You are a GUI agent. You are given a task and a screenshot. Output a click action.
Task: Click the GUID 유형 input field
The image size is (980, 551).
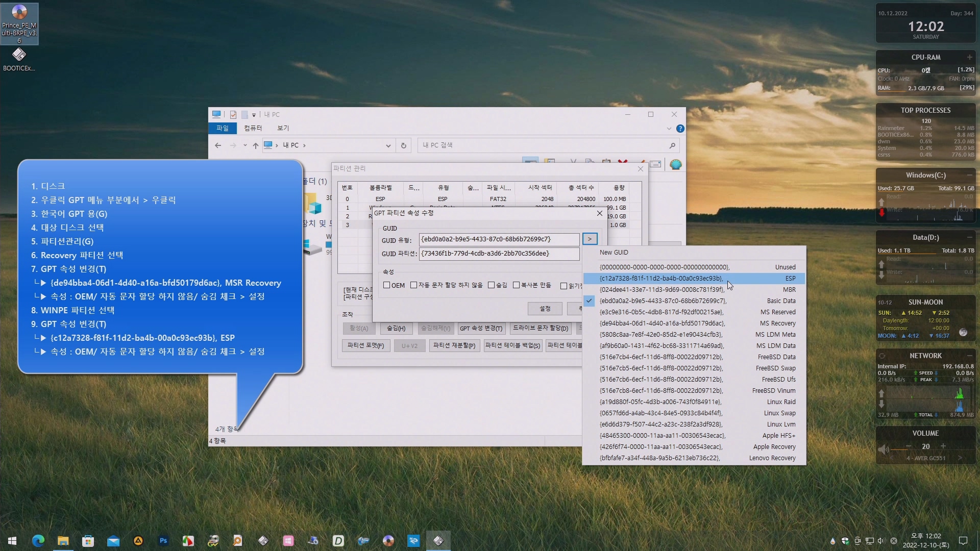[x=499, y=239]
